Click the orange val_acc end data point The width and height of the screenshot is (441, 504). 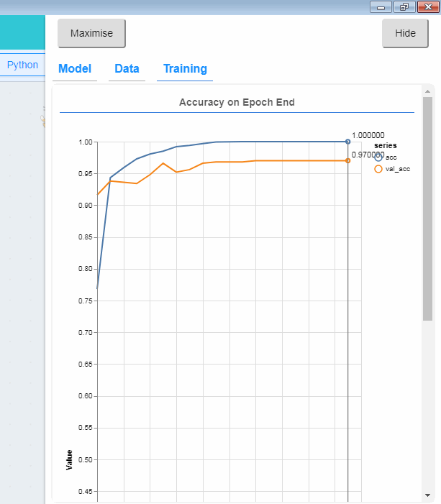coord(347,161)
